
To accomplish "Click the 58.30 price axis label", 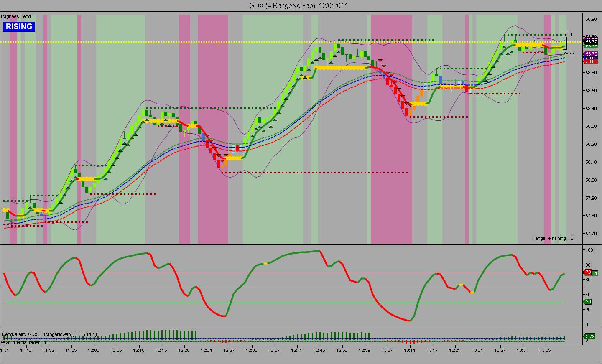I will click(x=591, y=127).
